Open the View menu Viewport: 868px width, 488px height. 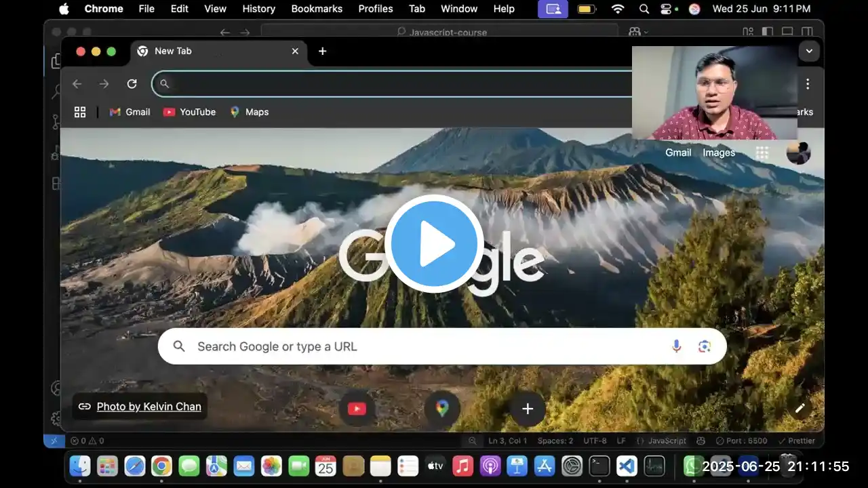215,9
